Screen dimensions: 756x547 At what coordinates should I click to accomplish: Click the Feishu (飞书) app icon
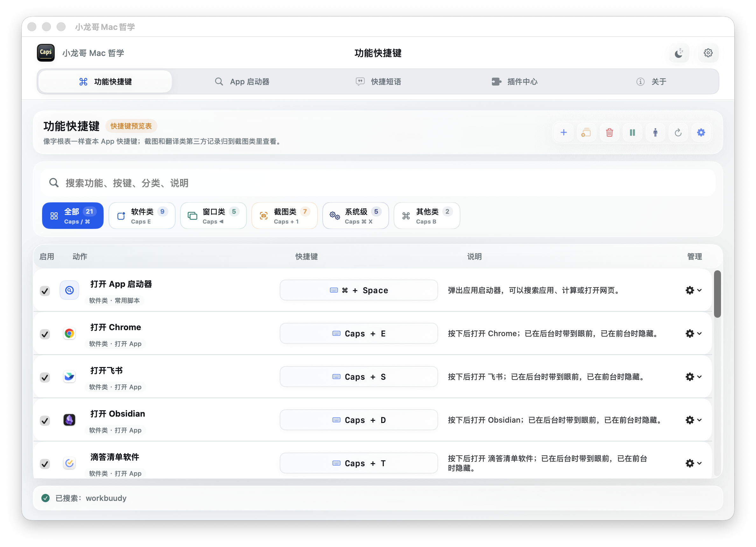(69, 377)
